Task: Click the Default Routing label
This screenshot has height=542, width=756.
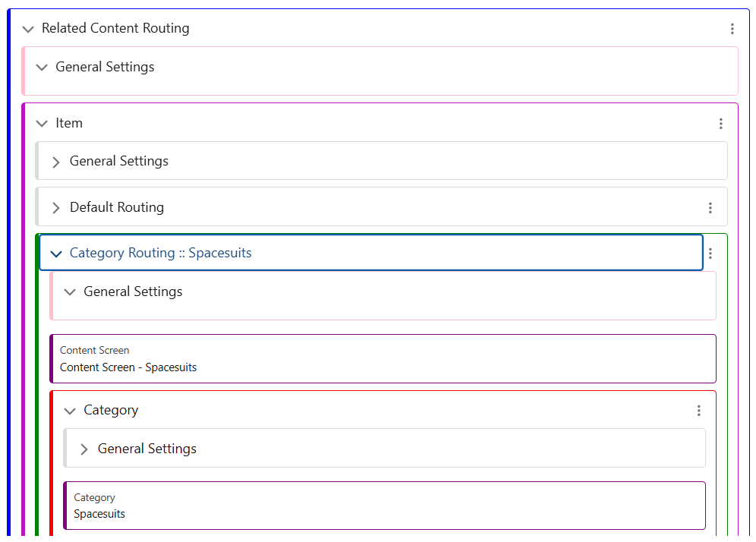Action: click(117, 207)
